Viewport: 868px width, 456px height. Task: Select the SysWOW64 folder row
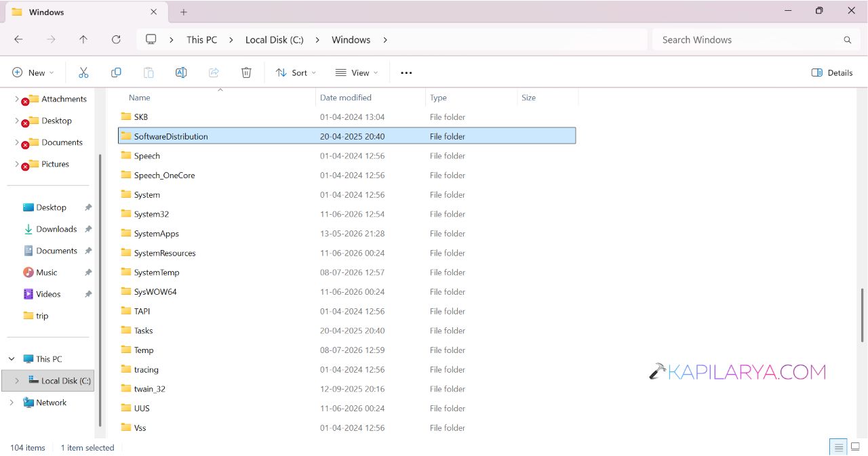coord(347,292)
